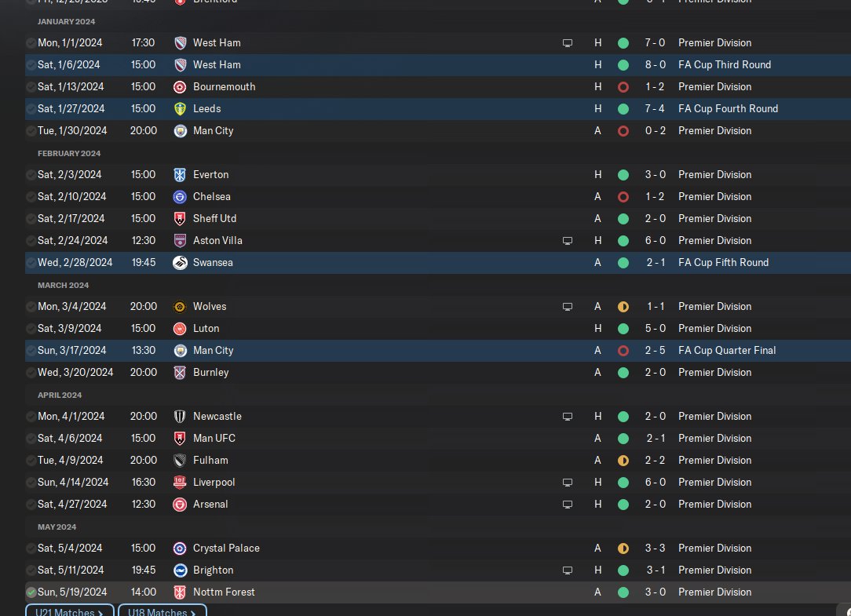Click TV broadcast icon on Aston Villa row
The image size is (851, 616).
(x=568, y=241)
